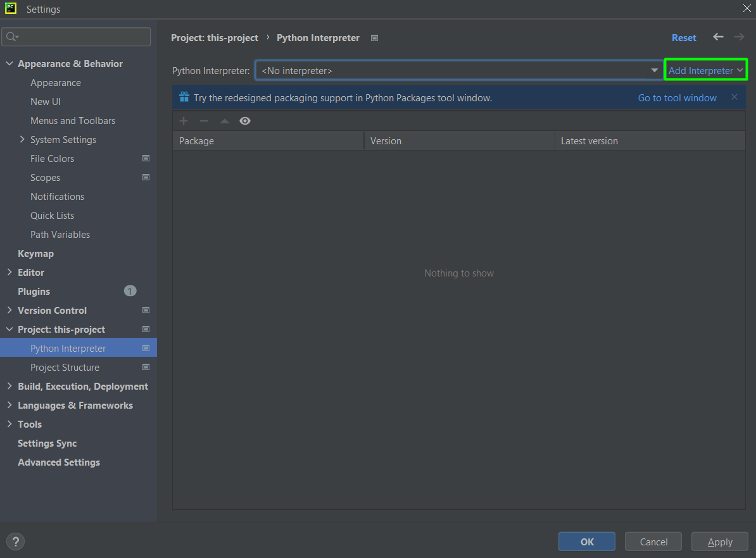Open the Add Interpreter dropdown

(x=706, y=70)
